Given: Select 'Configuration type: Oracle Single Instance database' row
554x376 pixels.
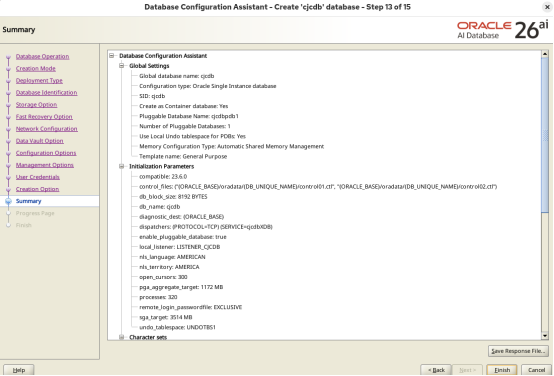Looking at the screenshot, I should pyautogui.click(x=208, y=86).
